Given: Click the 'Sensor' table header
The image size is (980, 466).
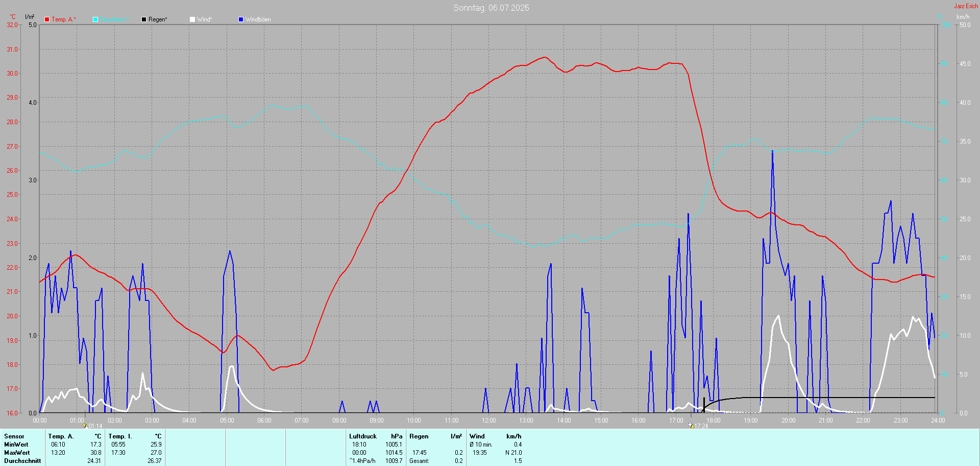Looking at the screenshot, I should (14, 436).
